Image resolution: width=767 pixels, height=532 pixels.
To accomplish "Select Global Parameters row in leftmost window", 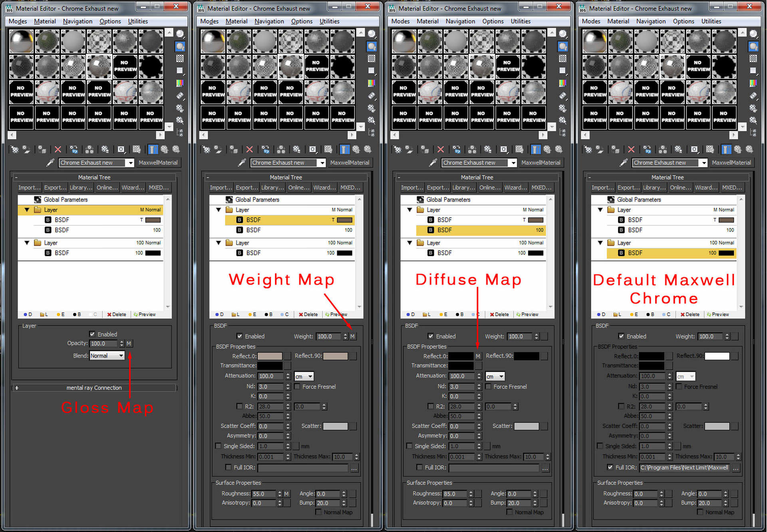I will (x=90, y=200).
